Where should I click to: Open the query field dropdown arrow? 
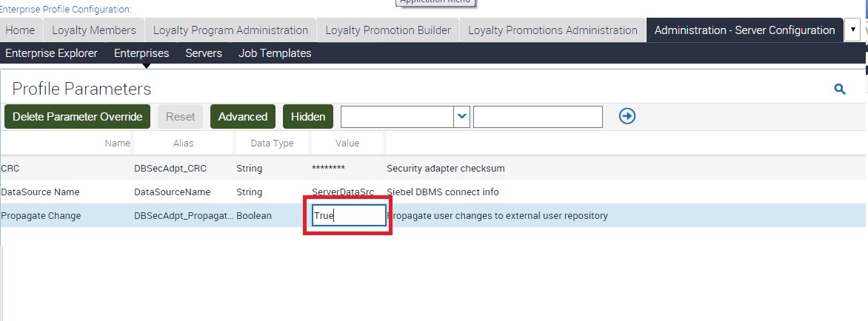(x=462, y=116)
